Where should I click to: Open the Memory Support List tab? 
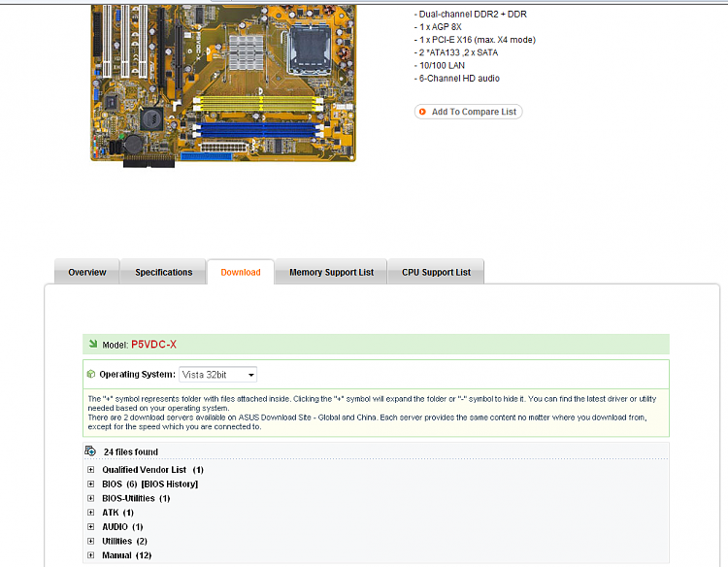coord(331,272)
